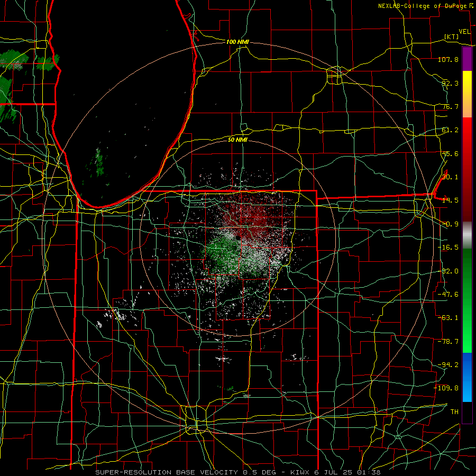Click the -0.9 velocity scale value
Viewport: 476px width, 476px height.
tap(450, 224)
